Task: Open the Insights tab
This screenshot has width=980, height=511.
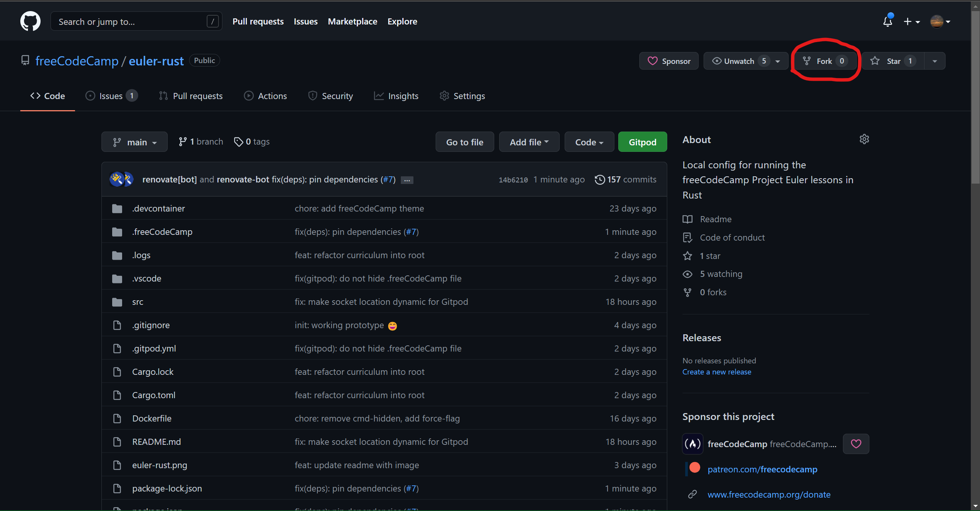Action: pos(396,96)
